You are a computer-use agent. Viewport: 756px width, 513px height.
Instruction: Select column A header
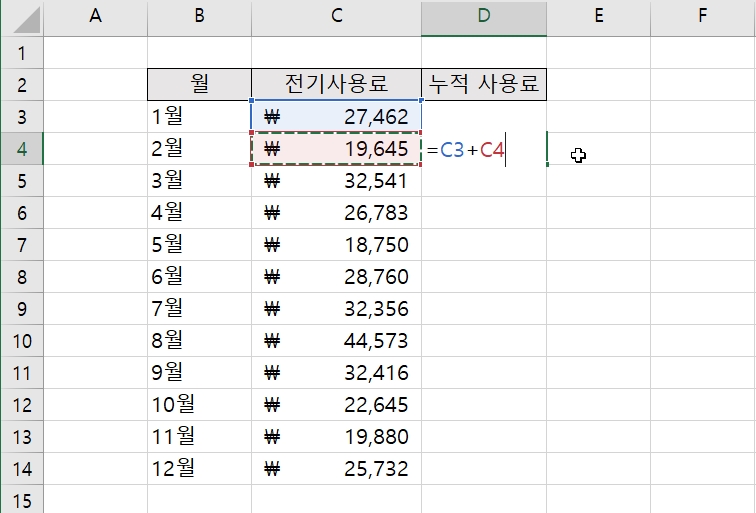(95, 18)
